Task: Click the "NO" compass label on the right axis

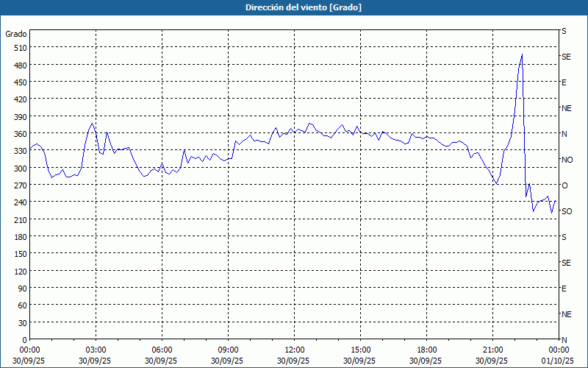Action: point(567,160)
